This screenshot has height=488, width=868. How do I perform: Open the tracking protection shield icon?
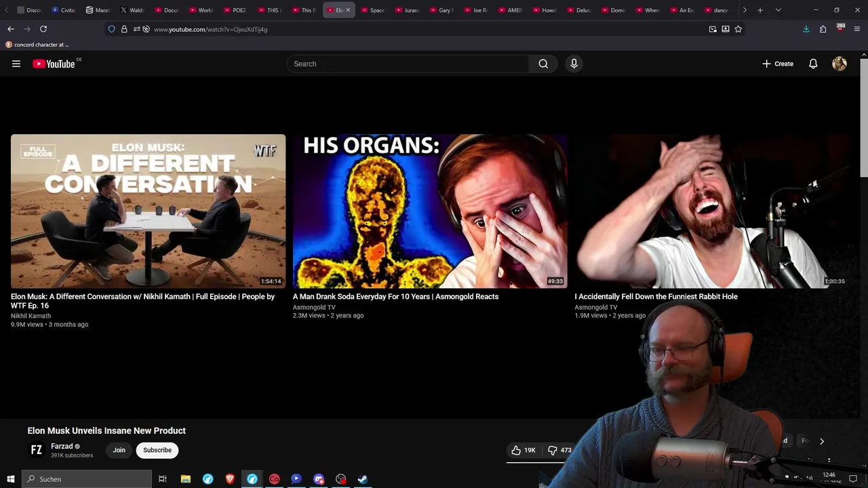click(112, 29)
